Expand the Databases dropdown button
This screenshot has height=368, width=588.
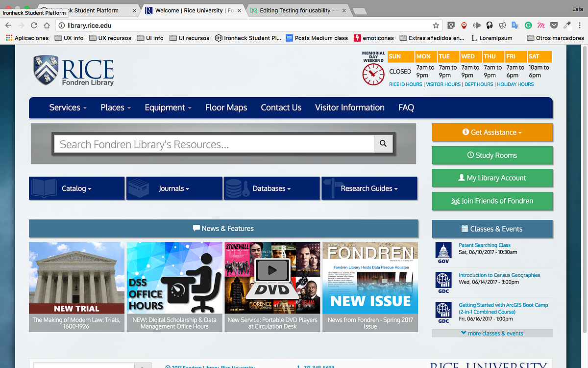[271, 188]
